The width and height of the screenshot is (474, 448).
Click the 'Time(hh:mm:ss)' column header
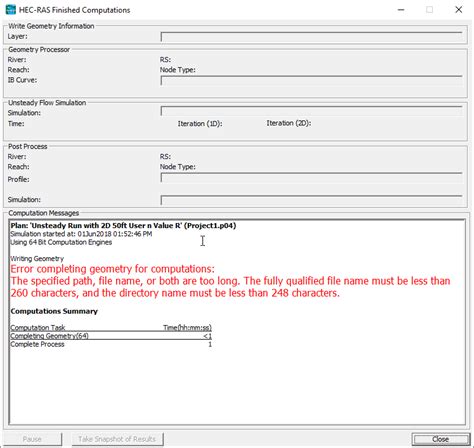[187, 328]
